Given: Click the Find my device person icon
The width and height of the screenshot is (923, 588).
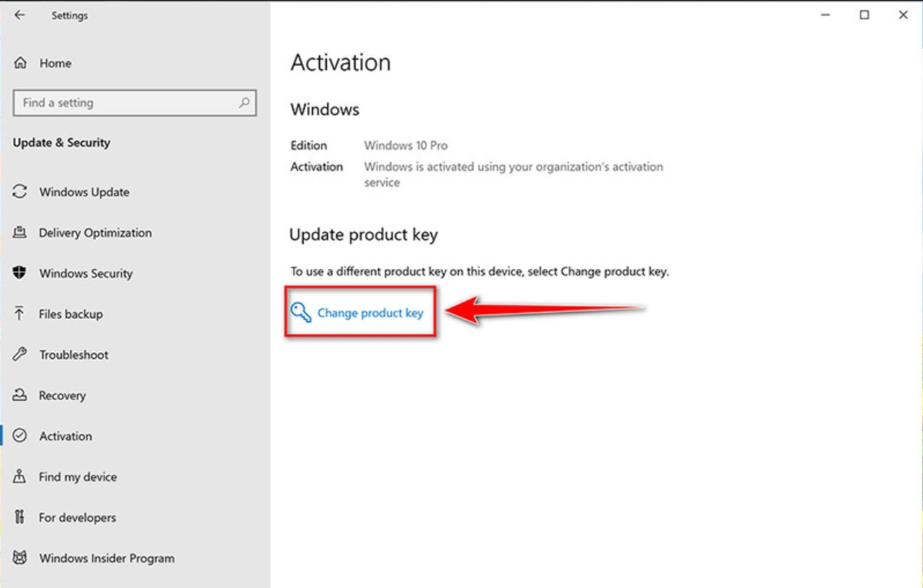Looking at the screenshot, I should (x=19, y=475).
